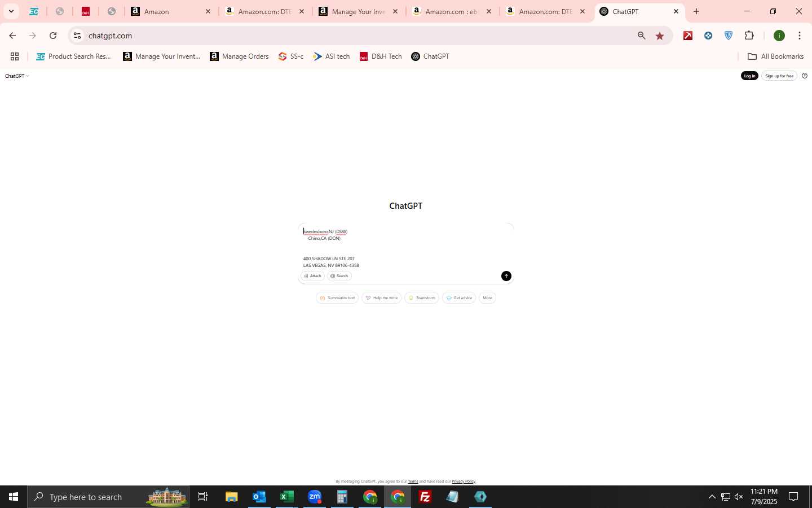Choose the Help me write suggestion
This screenshot has width=812, height=508.
(382, 298)
